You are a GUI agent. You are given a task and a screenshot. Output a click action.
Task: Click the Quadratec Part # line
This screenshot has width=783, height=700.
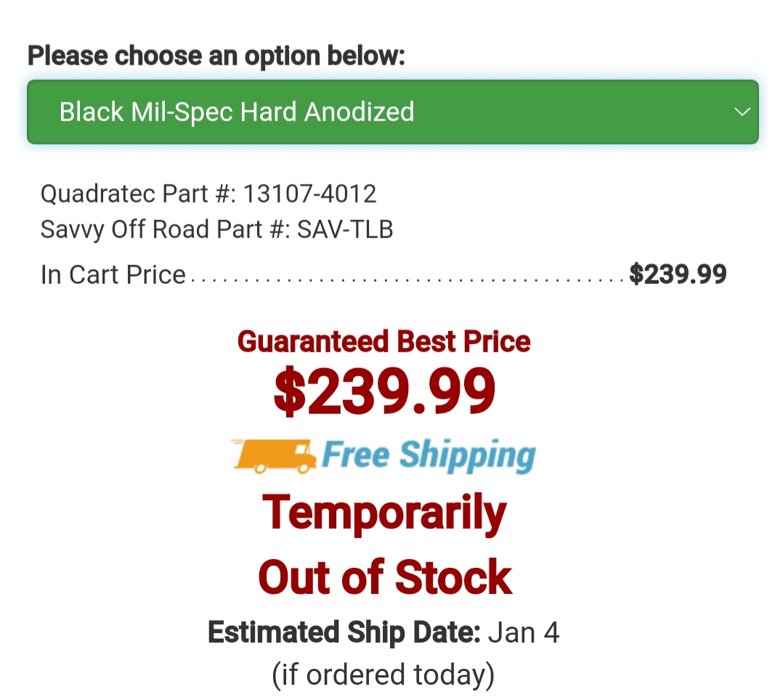pyautogui.click(x=208, y=194)
